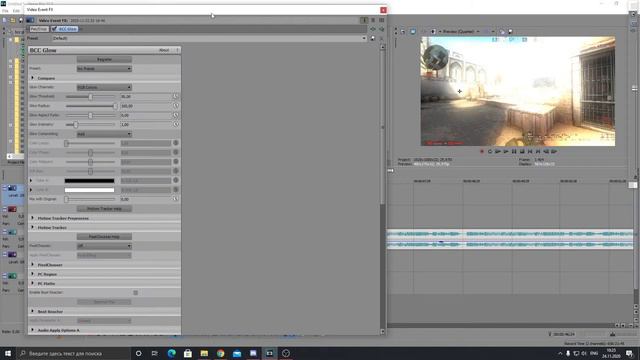Click animate stopwatch icon for Glow Aspect Ratio
This screenshot has height=360, width=640.
pyautogui.click(x=176, y=115)
